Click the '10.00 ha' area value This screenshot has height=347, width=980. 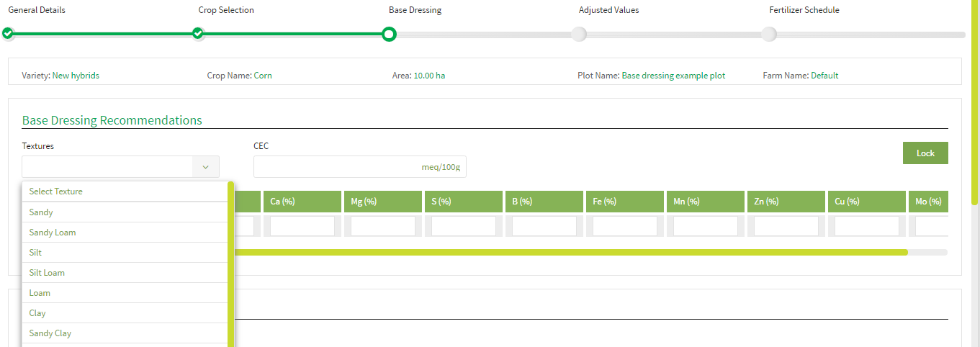pos(429,76)
